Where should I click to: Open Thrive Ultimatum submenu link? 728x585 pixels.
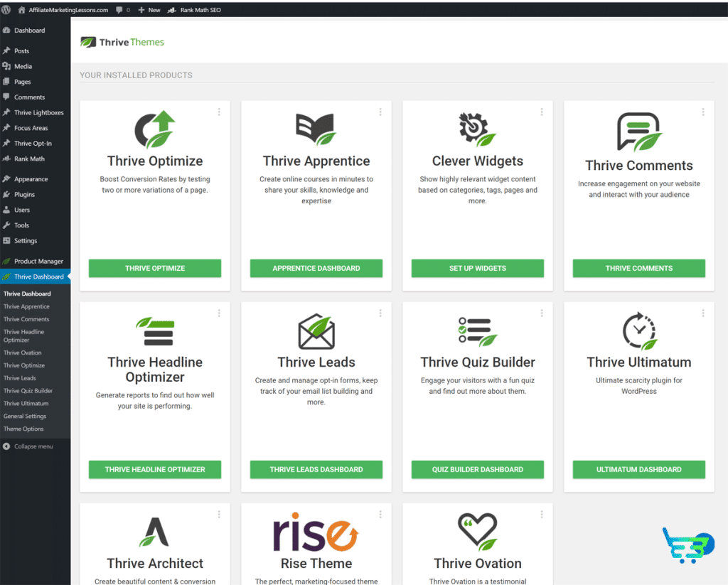(26, 404)
